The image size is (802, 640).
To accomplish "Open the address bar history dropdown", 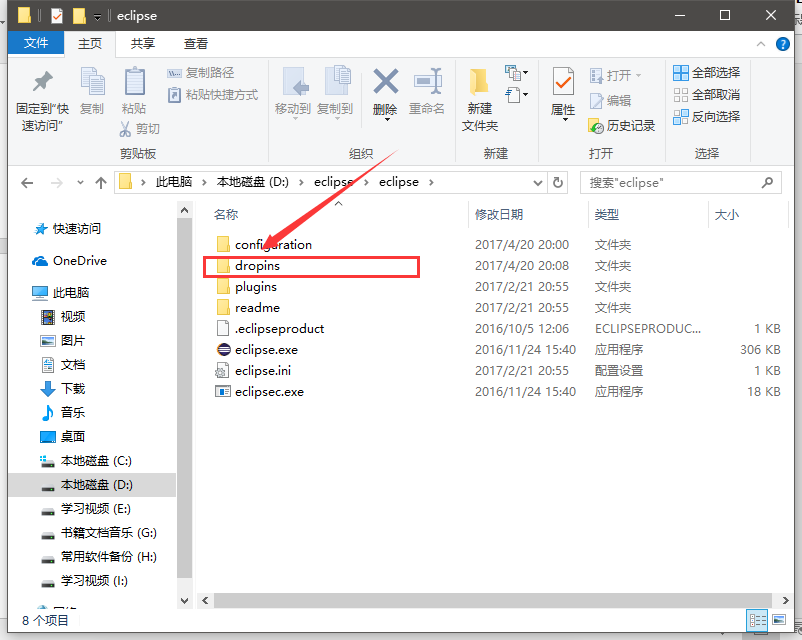I will click(x=538, y=183).
